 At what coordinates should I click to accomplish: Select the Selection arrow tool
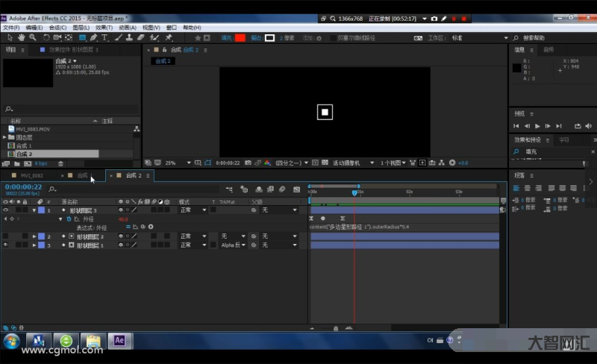click(x=10, y=37)
